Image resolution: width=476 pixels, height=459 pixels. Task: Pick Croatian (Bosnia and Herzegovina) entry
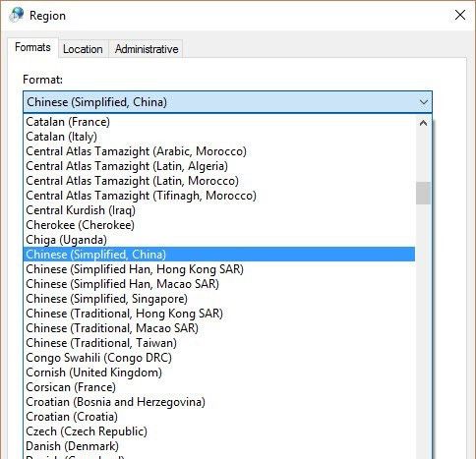[219, 402]
